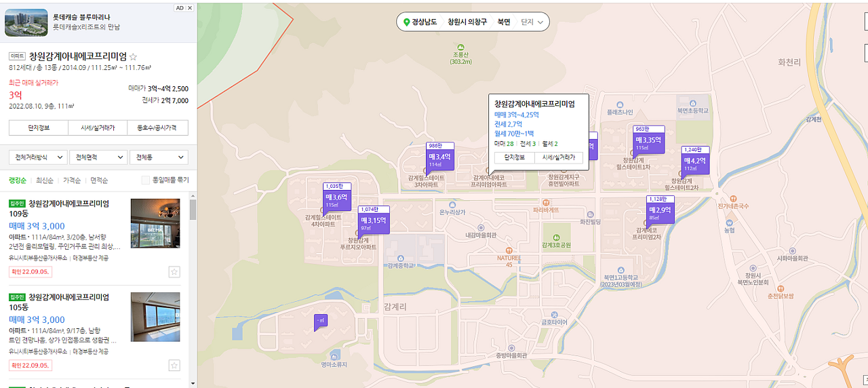This screenshot has width=868, height=388.
Task: Open the 105동 listing photo
Action: pos(155,317)
